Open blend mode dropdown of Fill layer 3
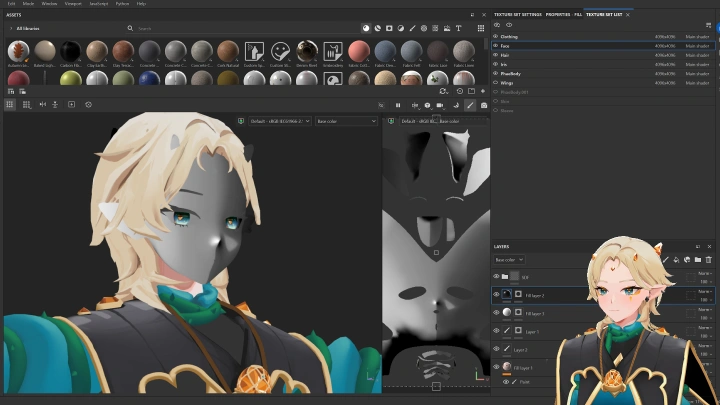Image resolution: width=720 pixels, height=405 pixels. click(704, 309)
